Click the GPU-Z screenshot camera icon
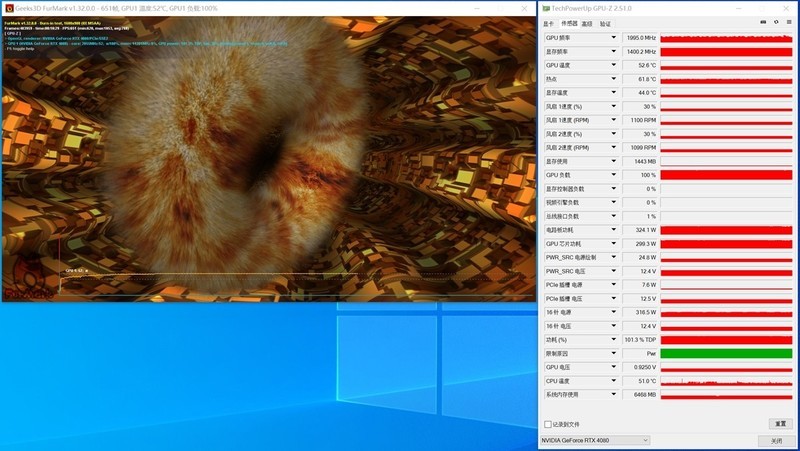 (x=763, y=22)
